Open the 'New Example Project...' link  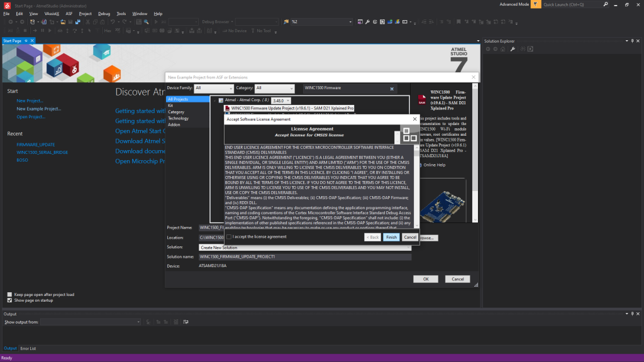[x=38, y=109]
